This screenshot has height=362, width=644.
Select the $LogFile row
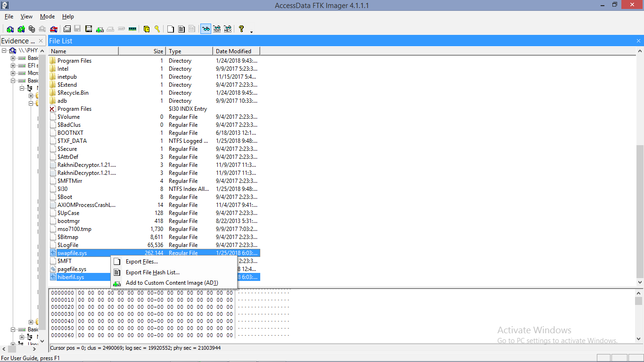click(154, 245)
